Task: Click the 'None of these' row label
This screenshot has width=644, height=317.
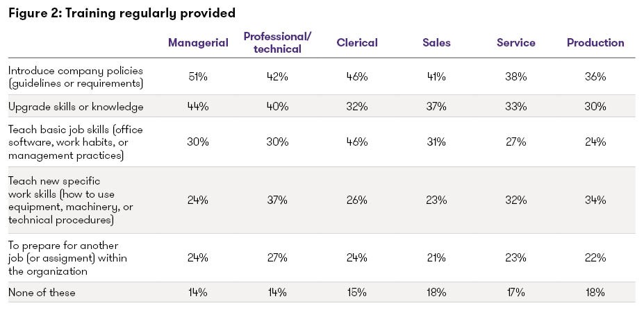Action: tap(42, 293)
